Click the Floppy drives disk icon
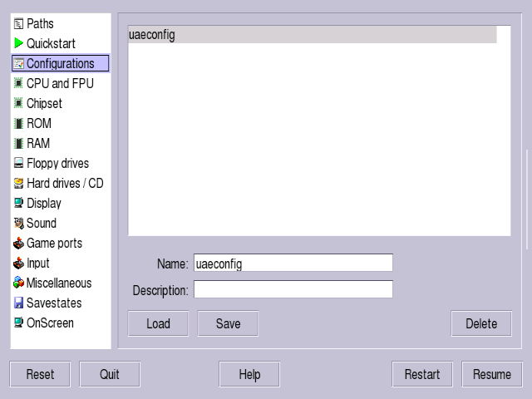This screenshot has height=399, width=532. (x=18, y=163)
